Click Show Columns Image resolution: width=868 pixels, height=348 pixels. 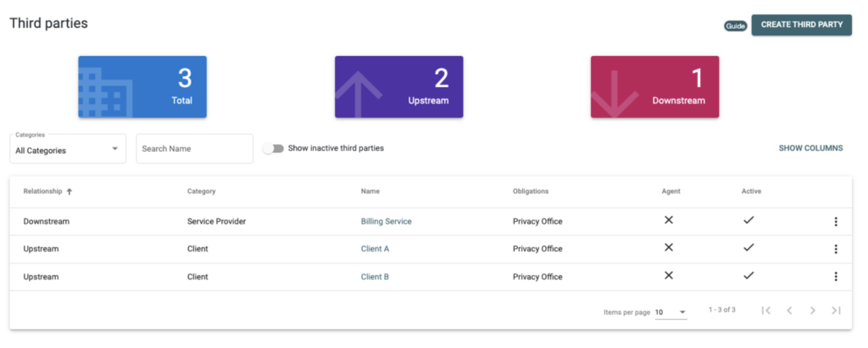tap(810, 148)
